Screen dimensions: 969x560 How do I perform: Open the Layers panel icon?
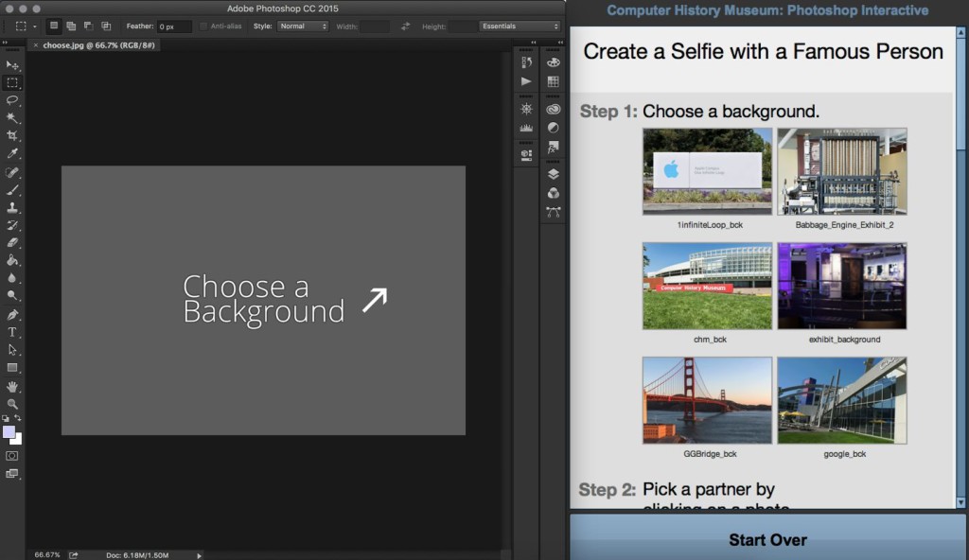(x=553, y=174)
